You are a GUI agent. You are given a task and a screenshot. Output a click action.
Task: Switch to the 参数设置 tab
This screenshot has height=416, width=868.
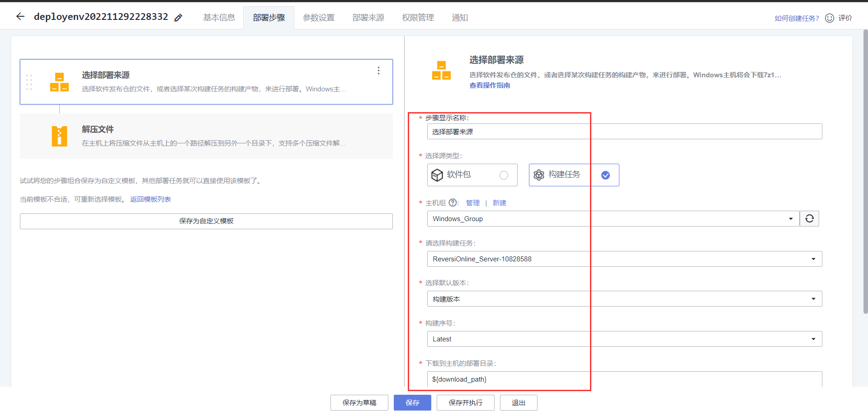click(318, 17)
